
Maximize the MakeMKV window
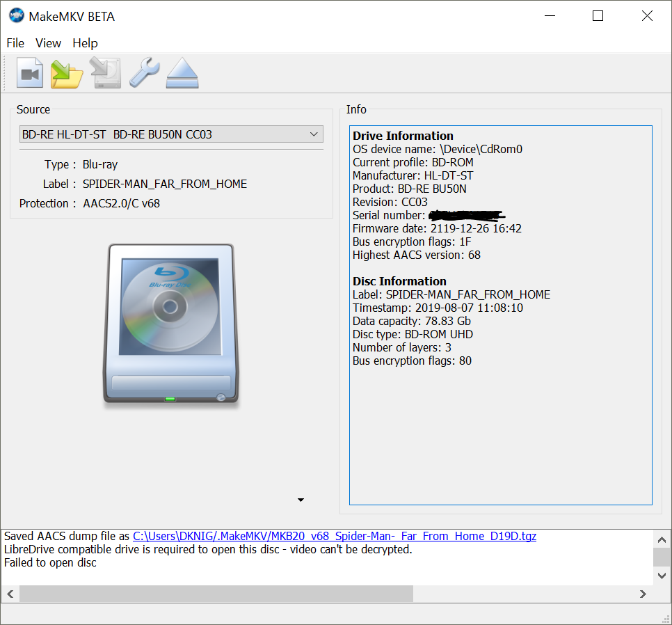(x=598, y=16)
